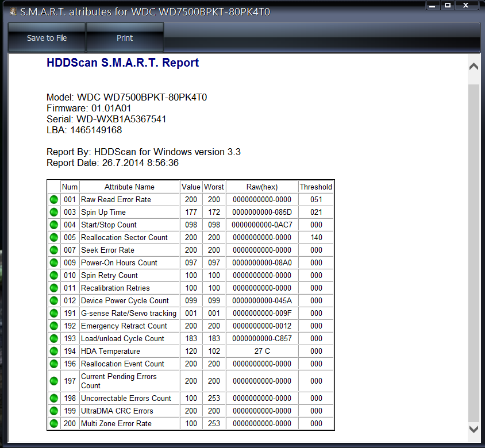Click green status icon for Spin Retry Count

(x=54, y=275)
